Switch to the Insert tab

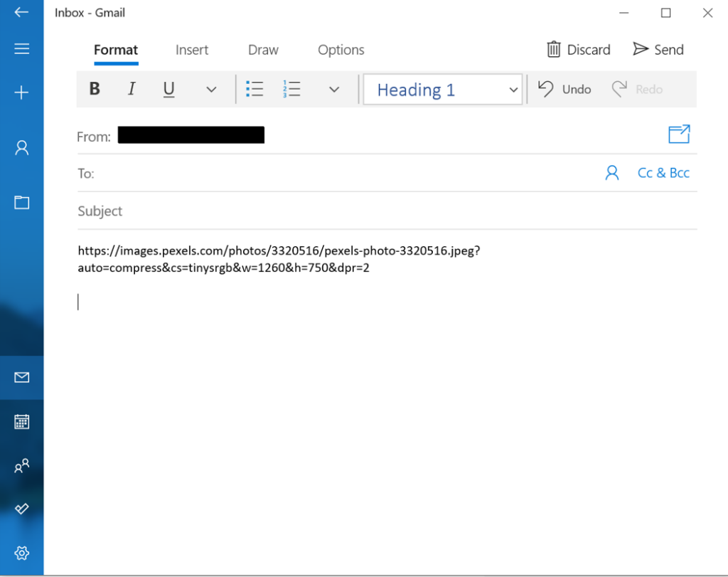click(192, 50)
